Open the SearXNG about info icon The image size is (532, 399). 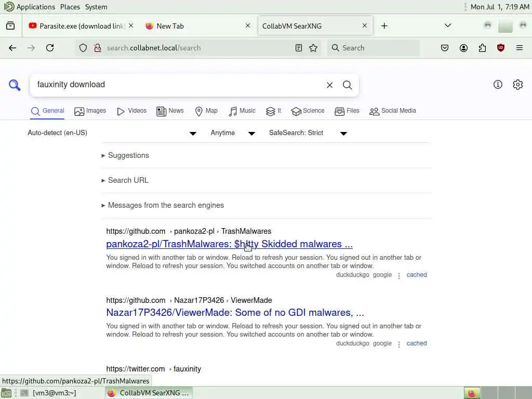pos(498,85)
